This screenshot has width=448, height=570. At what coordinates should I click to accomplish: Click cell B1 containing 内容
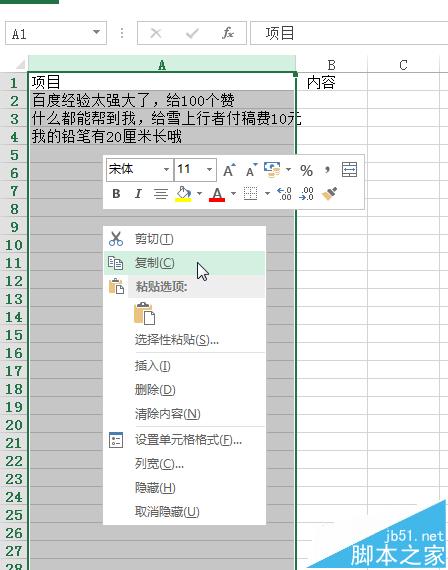click(x=332, y=83)
